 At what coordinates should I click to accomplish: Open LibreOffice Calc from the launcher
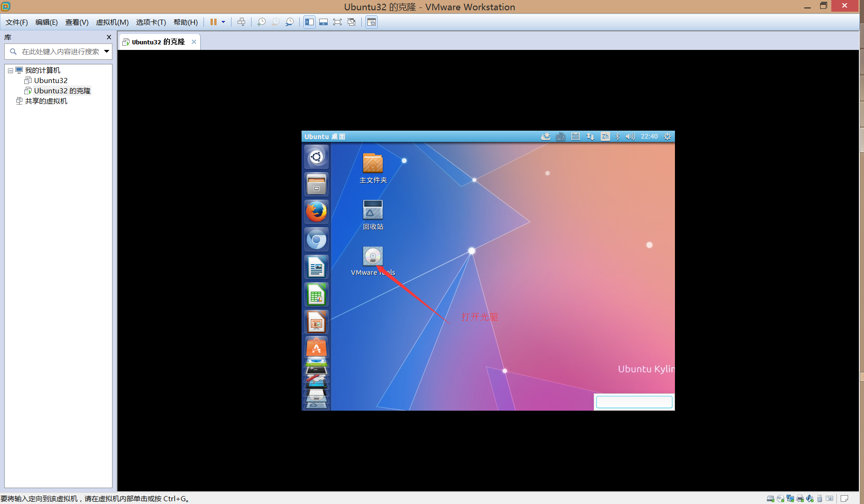point(316,294)
